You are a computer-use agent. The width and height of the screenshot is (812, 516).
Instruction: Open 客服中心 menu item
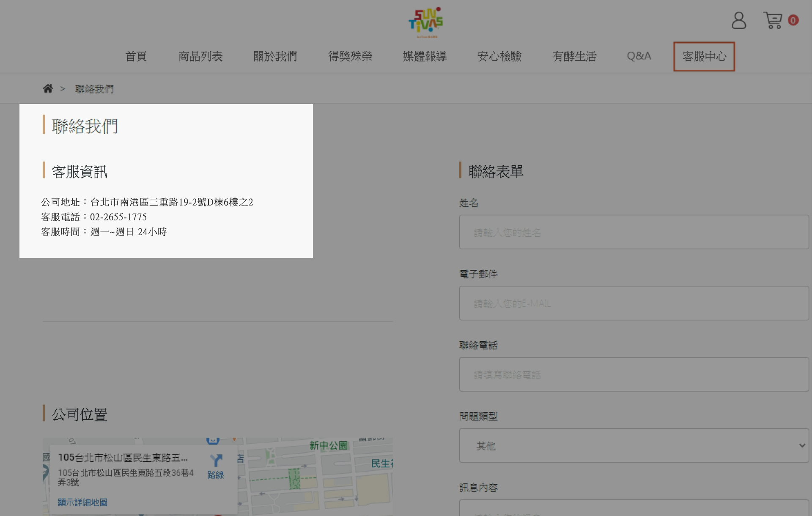tap(704, 56)
